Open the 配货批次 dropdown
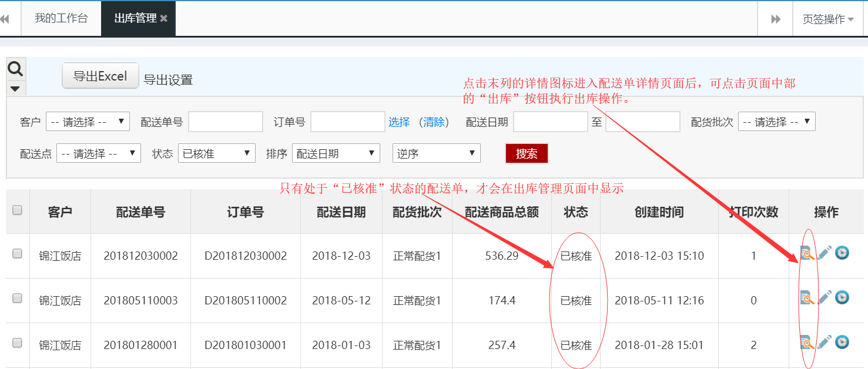Viewport: 868px width, 369px height. (777, 122)
